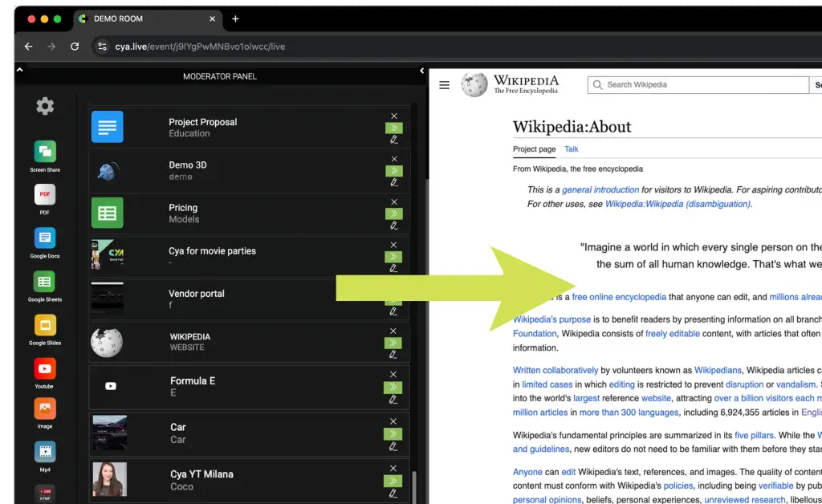Edit the Pricing item with the pencil
Image resolution: width=822 pixels, height=504 pixels.
click(393, 226)
